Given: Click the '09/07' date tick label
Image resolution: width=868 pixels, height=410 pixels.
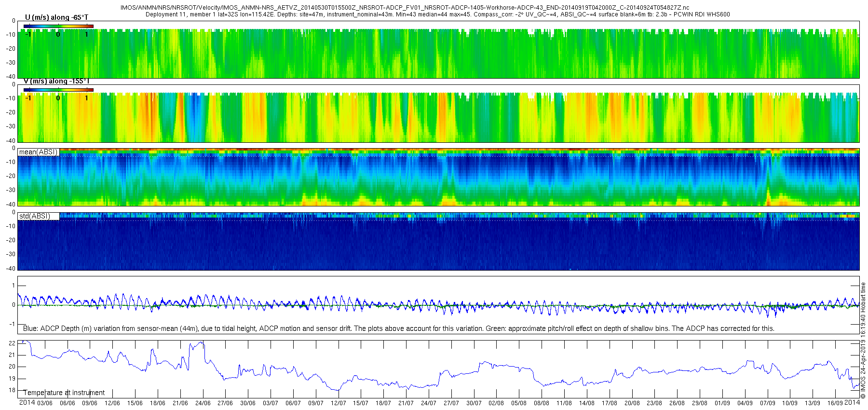Looking at the screenshot, I should [316, 403].
